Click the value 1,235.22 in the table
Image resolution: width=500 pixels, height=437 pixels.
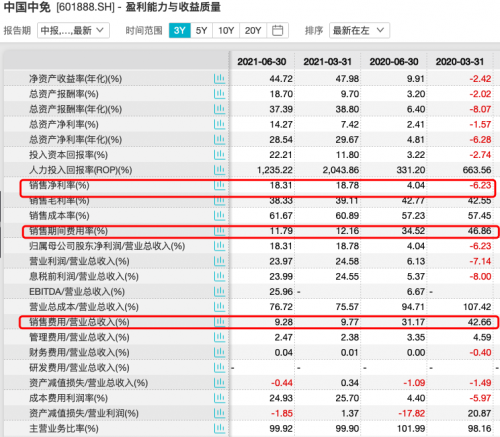(275, 170)
